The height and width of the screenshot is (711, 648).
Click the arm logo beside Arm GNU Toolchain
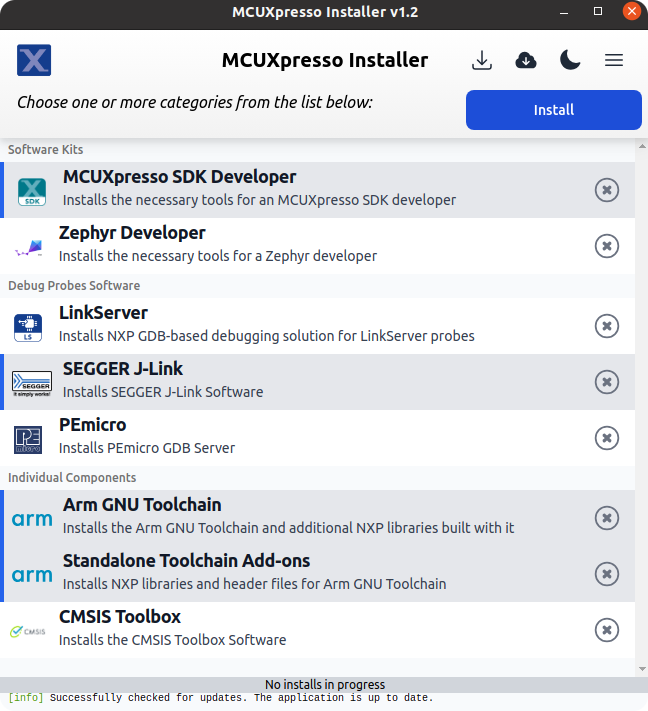32,519
